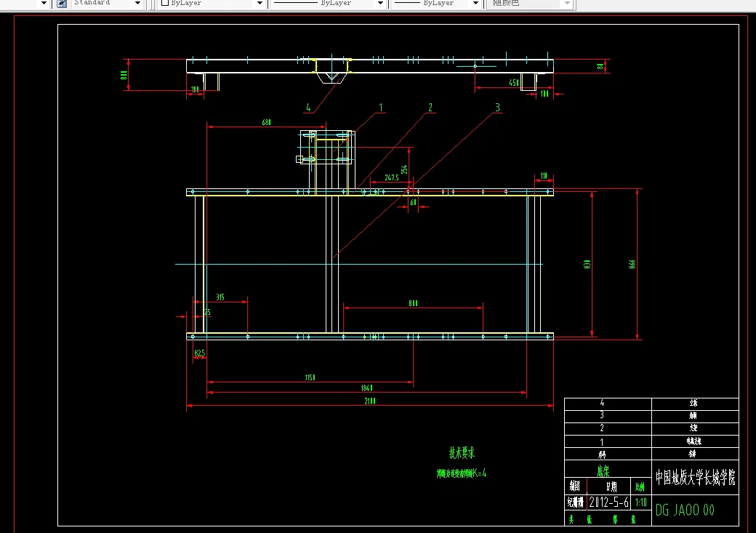
Task: Select the weld note ending in K=4
Action: 462,473
